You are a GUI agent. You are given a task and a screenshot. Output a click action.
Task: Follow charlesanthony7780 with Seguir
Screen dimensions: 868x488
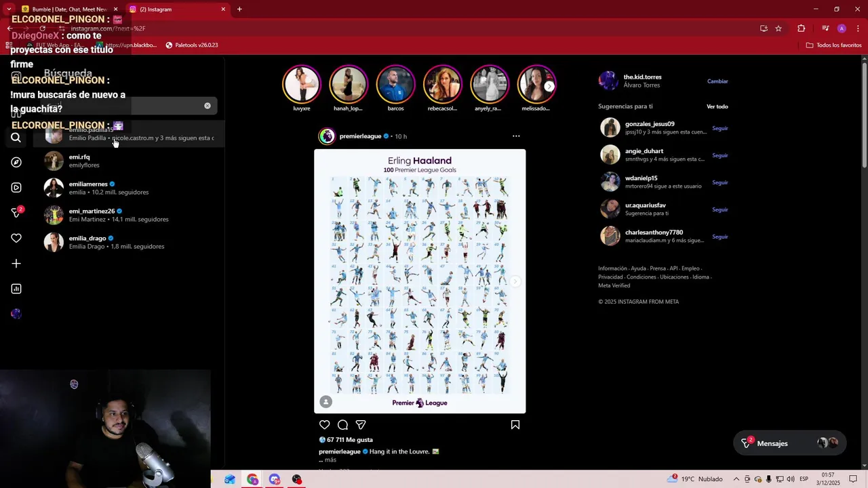point(720,237)
